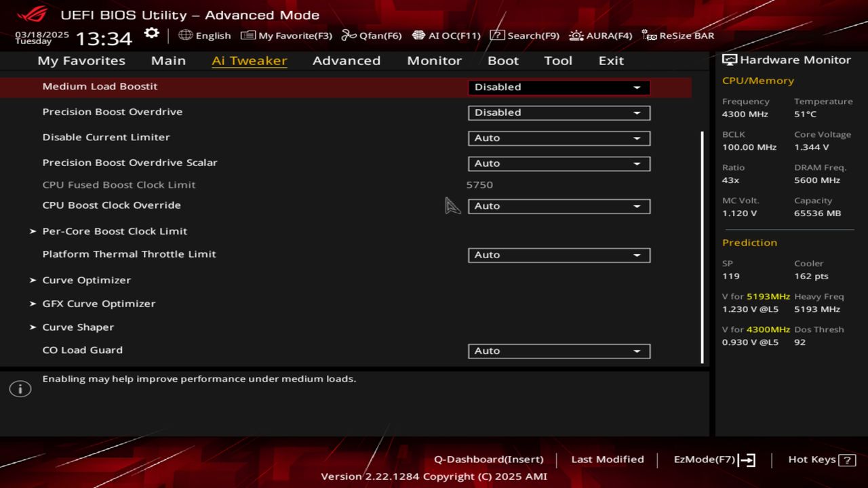This screenshot has height=488, width=868.
Task: Click the SP value 119
Action: [730, 276]
